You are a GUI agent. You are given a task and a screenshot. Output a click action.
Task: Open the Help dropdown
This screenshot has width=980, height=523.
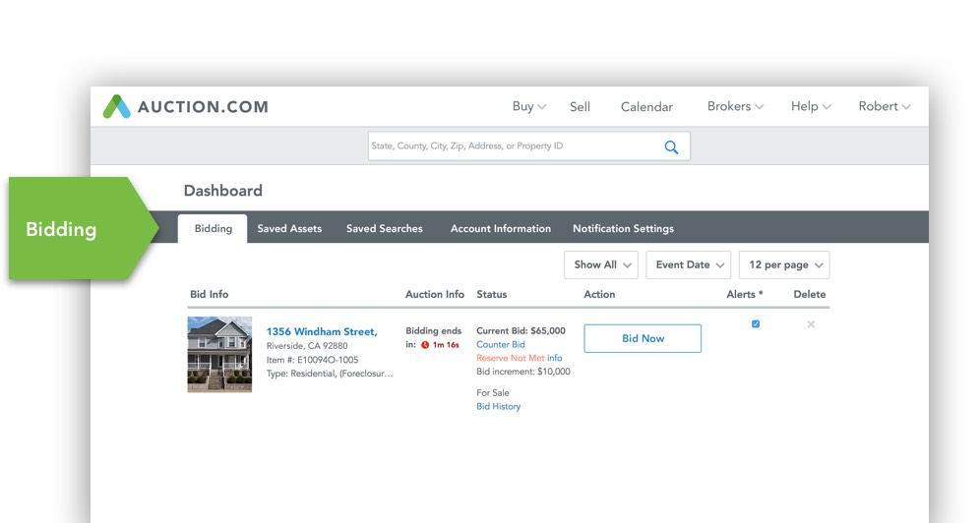(811, 107)
